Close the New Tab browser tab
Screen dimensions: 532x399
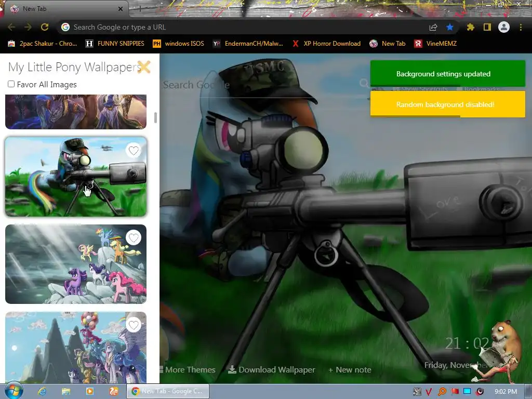[121, 9]
